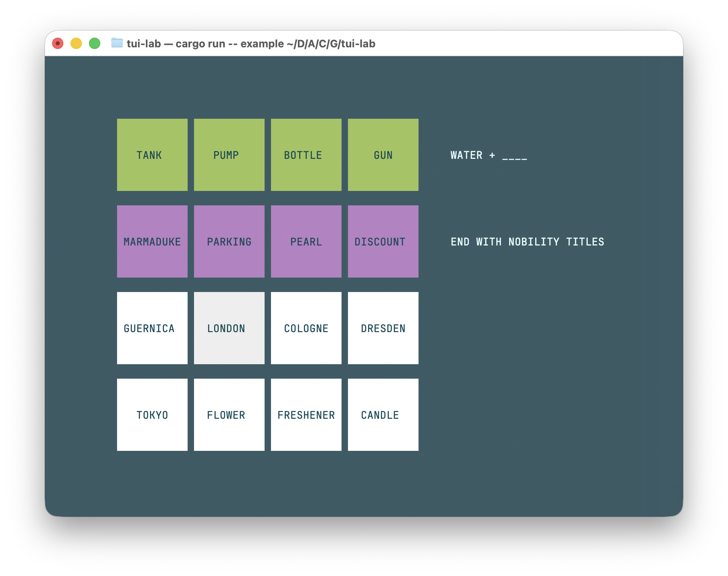Select the FRESHENER tile
This screenshot has width=728, height=576.
[x=306, y=415]
